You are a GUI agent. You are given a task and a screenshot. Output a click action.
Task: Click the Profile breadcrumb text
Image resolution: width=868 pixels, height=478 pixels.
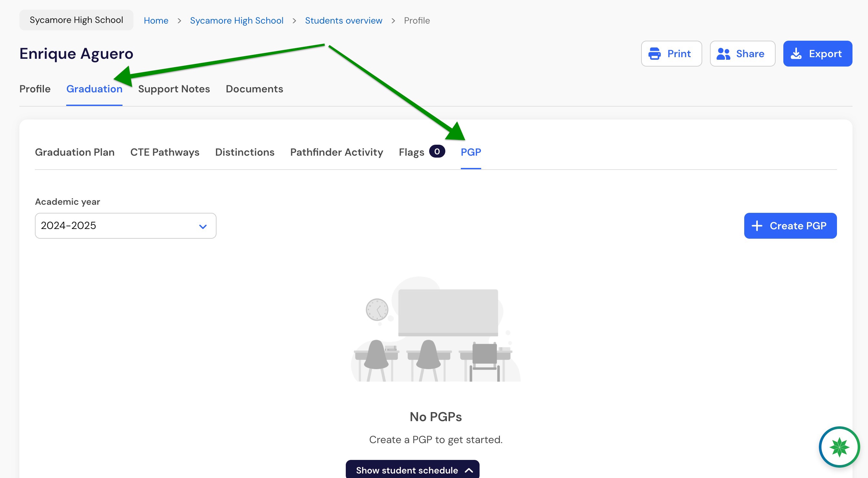417,21
